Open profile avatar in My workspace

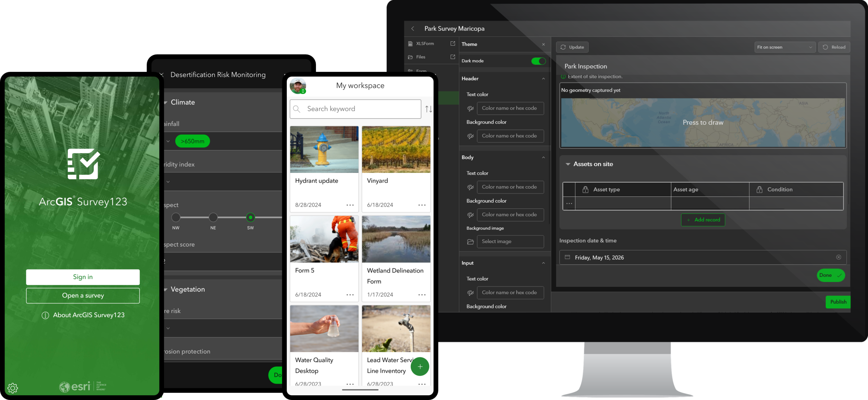click(298, 86)
